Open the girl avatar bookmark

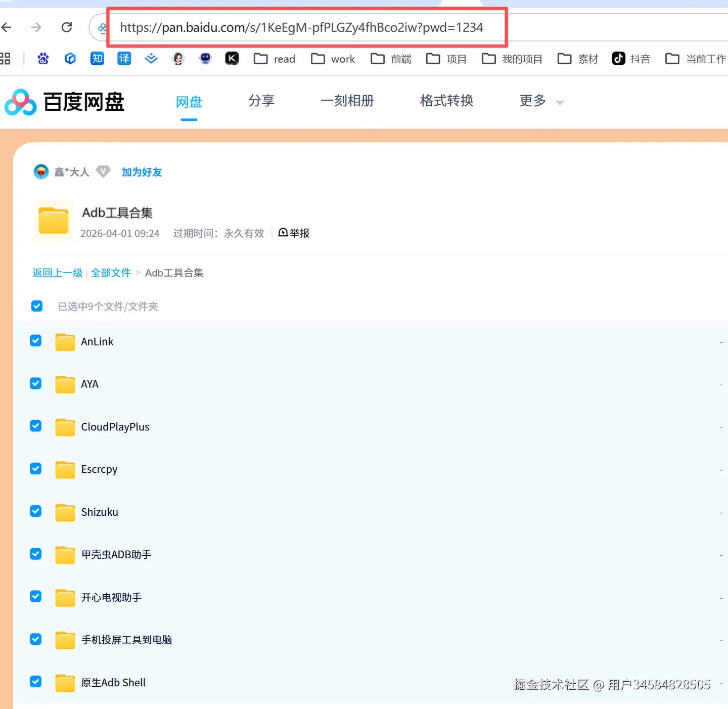click(x=178, y=59)
